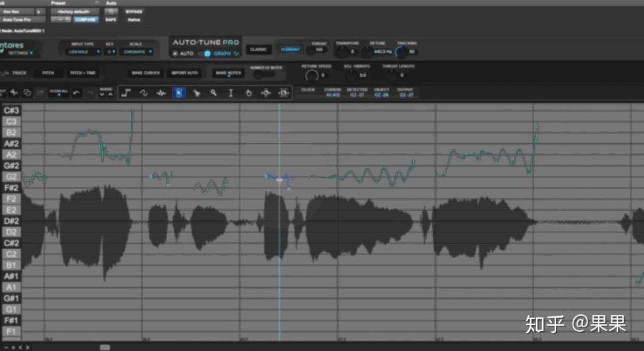Select the Pitch tracking mode tab
Image resolution: width=644 pixels, height=351 pixels.
tap(48, 73)
